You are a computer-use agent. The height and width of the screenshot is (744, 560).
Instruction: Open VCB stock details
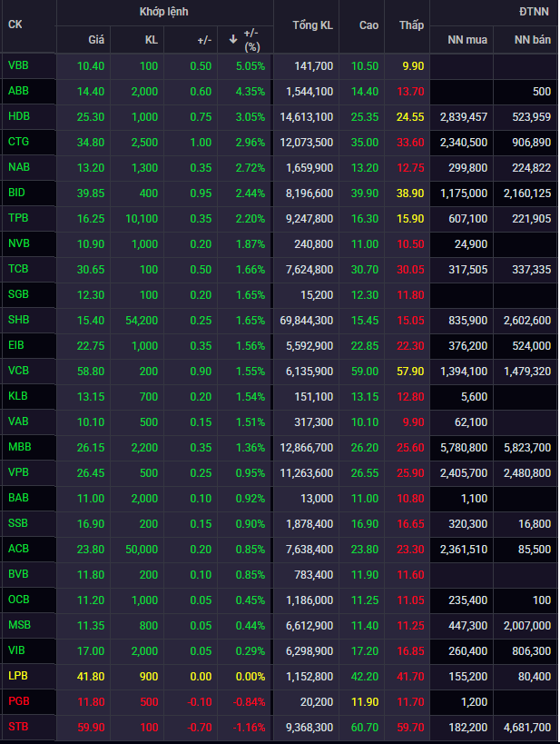18,372
